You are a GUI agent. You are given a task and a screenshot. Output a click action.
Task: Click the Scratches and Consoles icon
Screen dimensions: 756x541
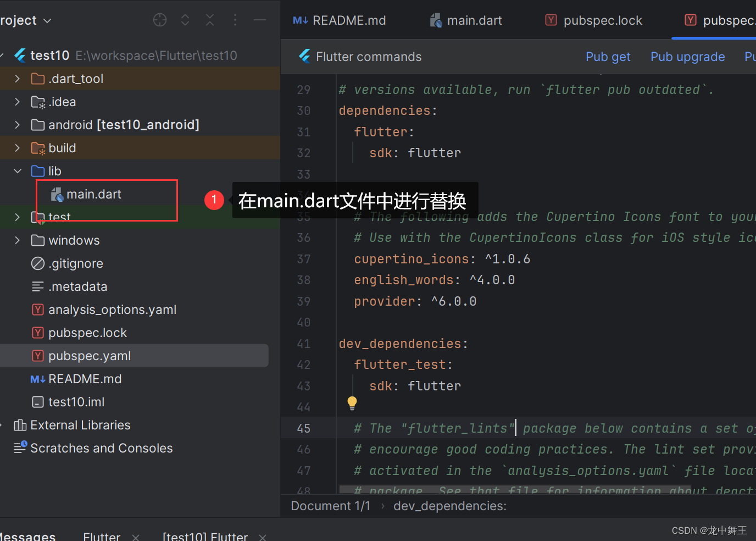pyautogui.click(x=20, y=448)
